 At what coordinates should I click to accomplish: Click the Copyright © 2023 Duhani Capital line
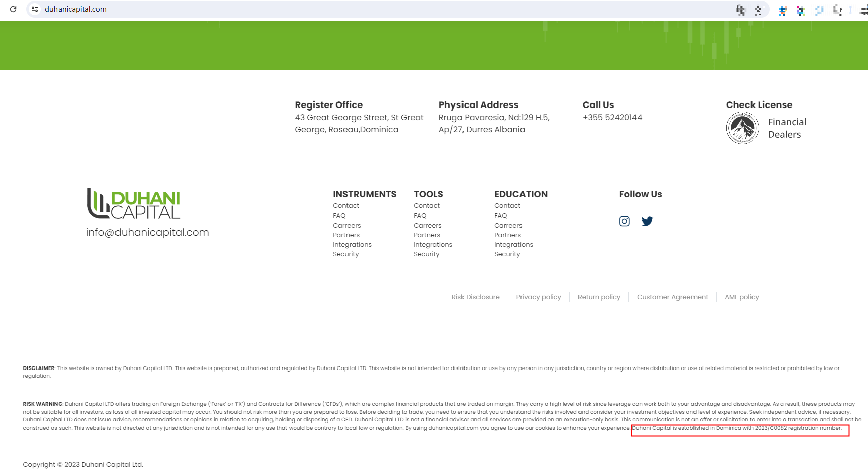click(83, 465)
